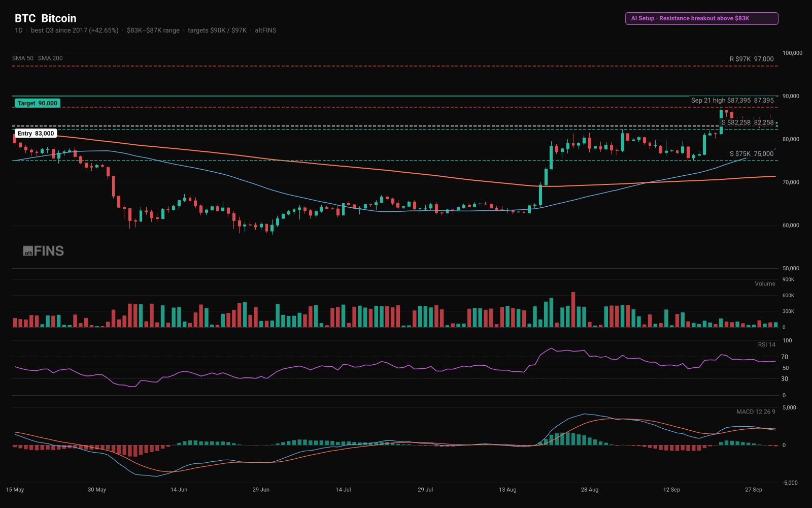Click the 15 May date axis label
This screenshot has height=508, width=812.
[x=15, y=490]
